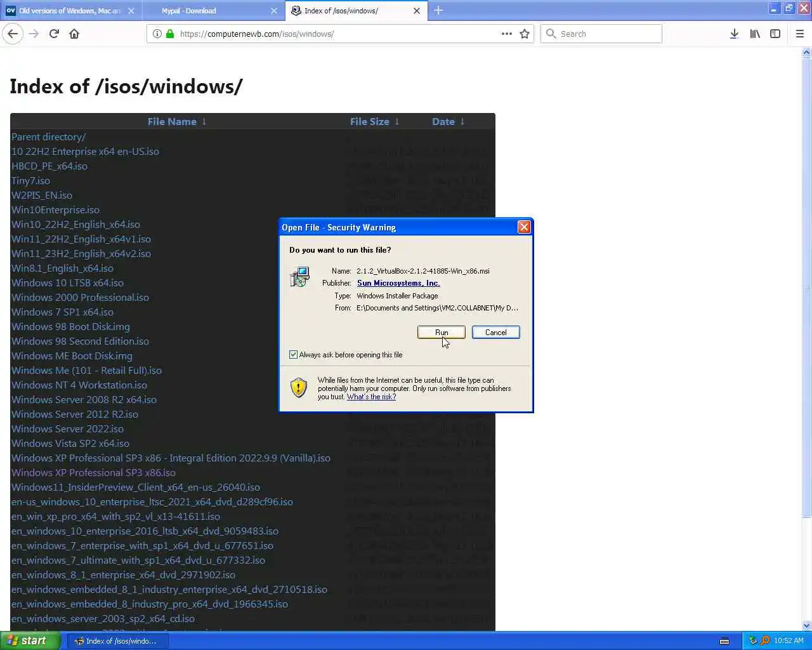Open the downloads panel
812x650 pixels.
coord(734,34)
